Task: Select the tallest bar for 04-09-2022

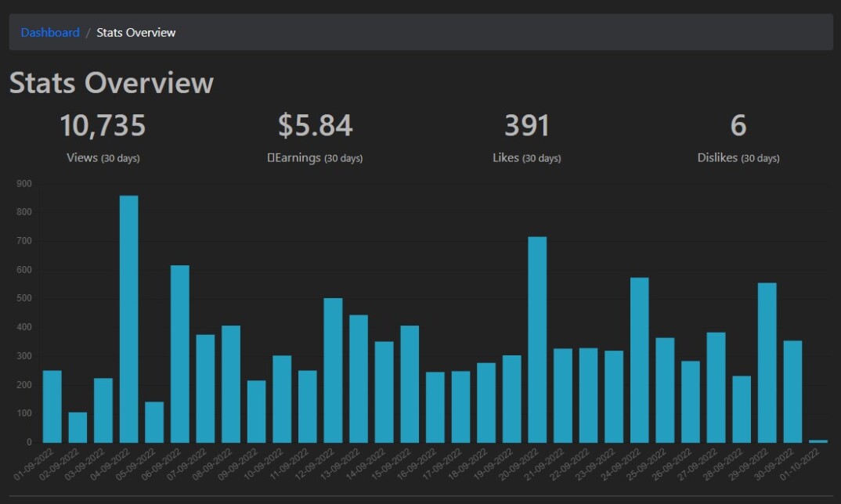Action: pyautogui.click(x=128, y=319)
